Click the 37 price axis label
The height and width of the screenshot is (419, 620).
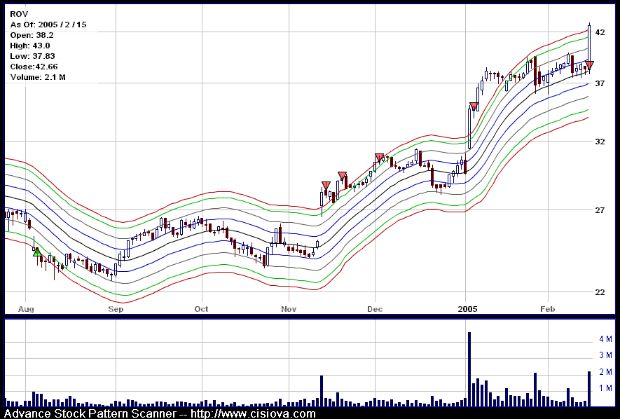pos(600,83)
